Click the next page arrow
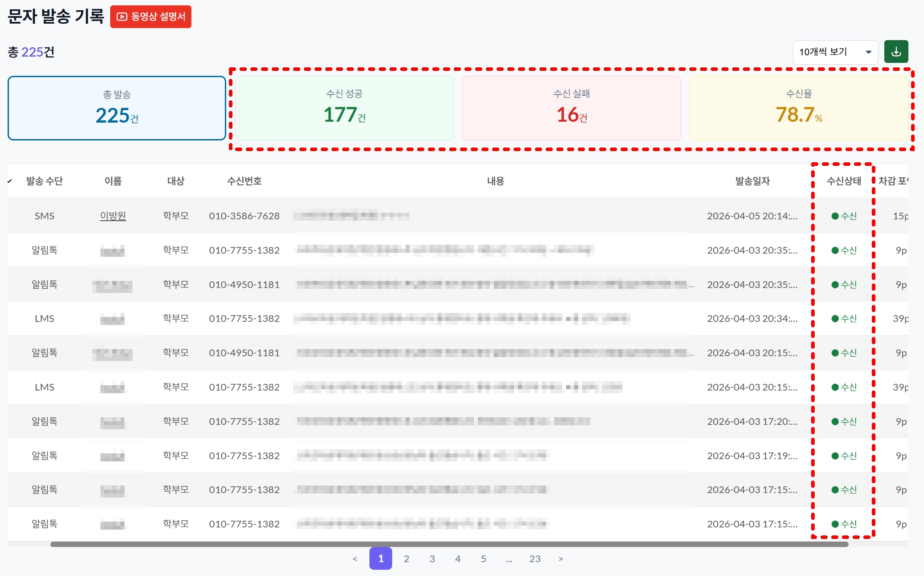The height and width of the screenshot is (576, 924). [x=561, y=559]
